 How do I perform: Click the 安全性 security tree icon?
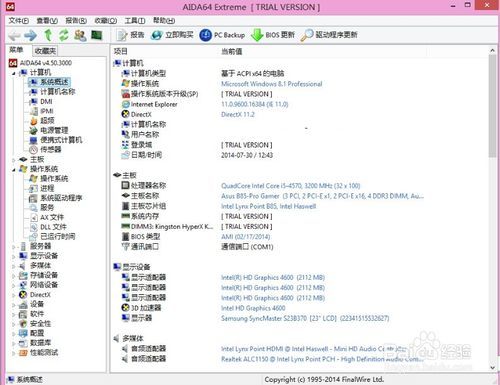point(23,324)
